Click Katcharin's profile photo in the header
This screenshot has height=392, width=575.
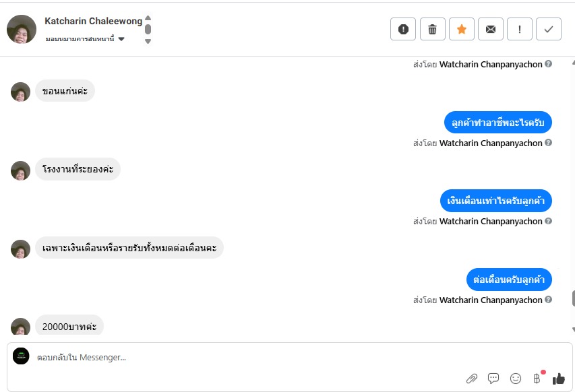click(x=22, y=29)
